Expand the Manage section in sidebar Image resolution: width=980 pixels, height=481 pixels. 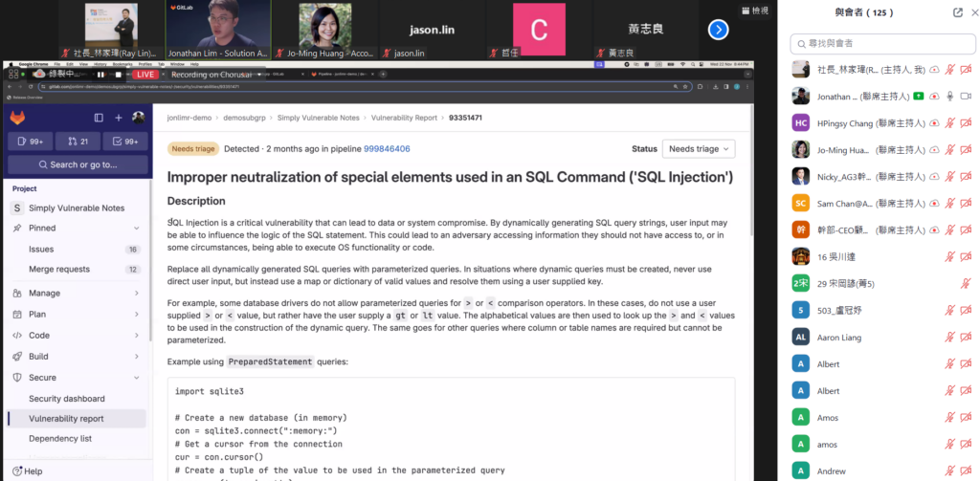coord(137,294)
